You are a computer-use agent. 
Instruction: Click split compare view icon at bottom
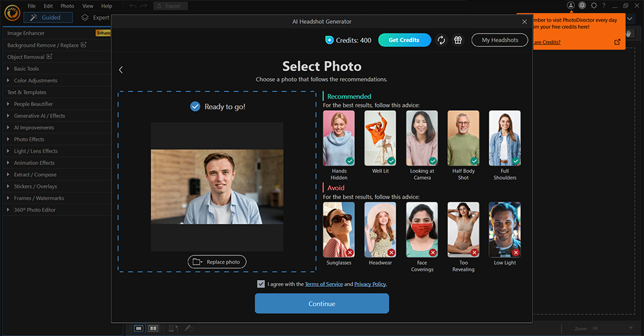coord(153,328)
